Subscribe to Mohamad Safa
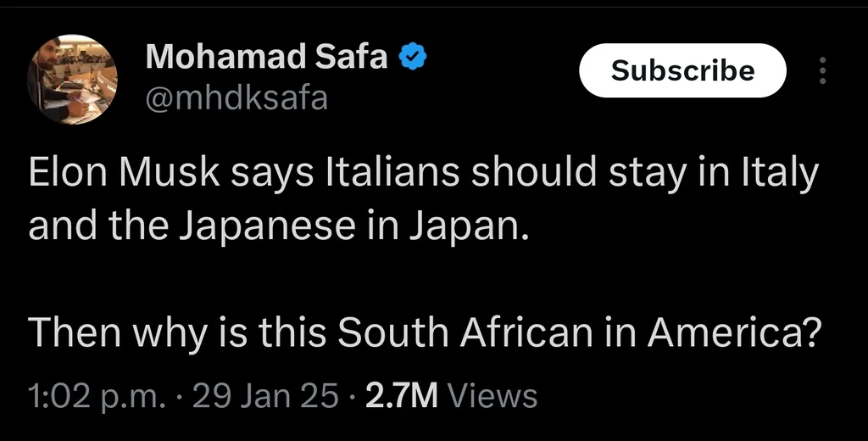 (682, 70)
